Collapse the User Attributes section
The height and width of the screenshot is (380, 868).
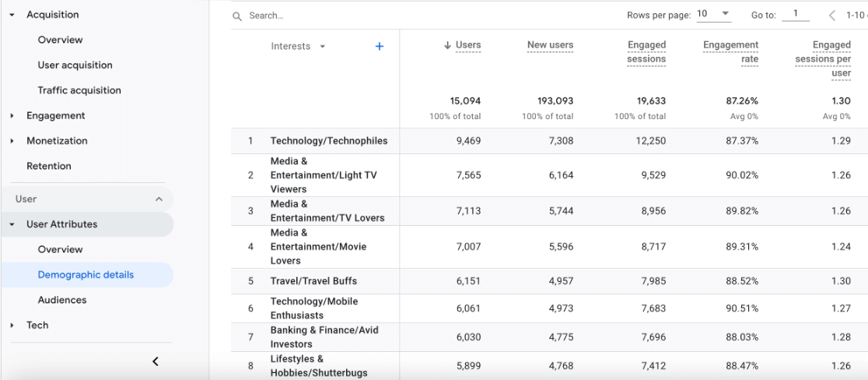(12, 224)
